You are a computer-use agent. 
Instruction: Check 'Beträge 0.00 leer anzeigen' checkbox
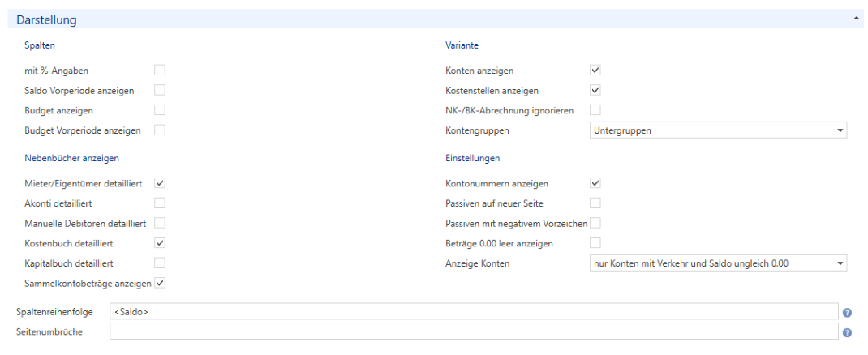point(595,242)
